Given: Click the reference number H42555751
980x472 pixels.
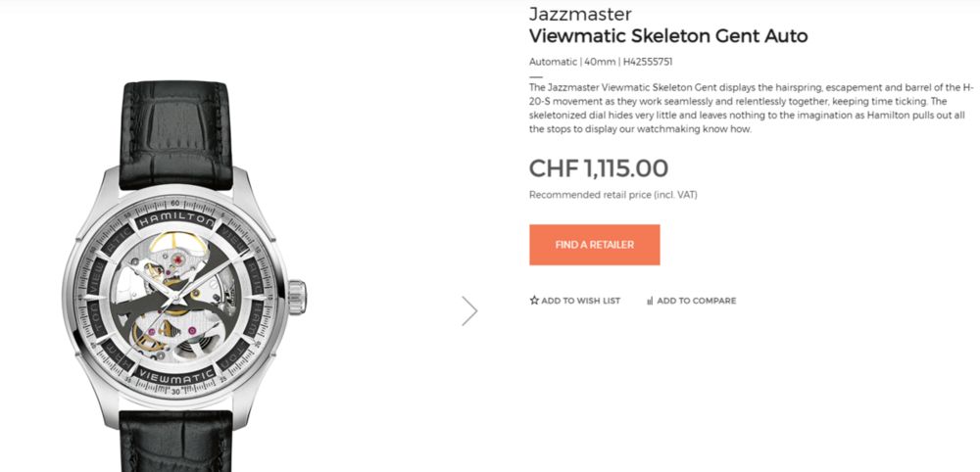Looking at the screenshot, I should (648, 62).
